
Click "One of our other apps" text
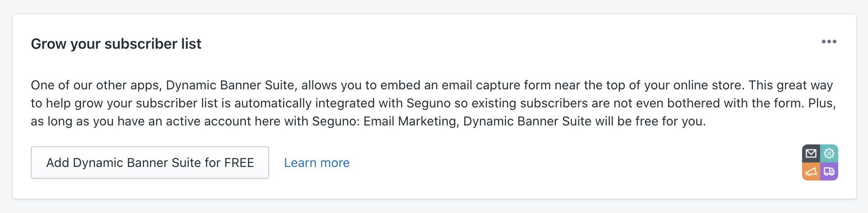click(94, 85)
